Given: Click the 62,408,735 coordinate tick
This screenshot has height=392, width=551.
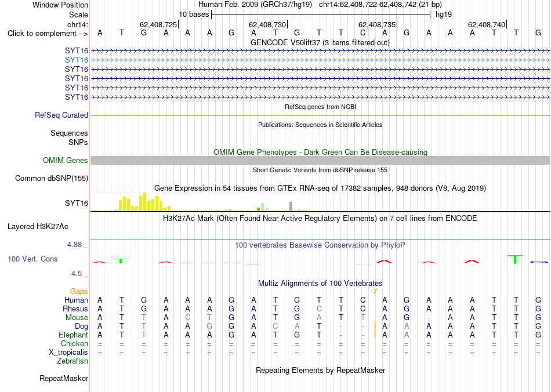Looking at the screenshot, I should tap(377, 24).
